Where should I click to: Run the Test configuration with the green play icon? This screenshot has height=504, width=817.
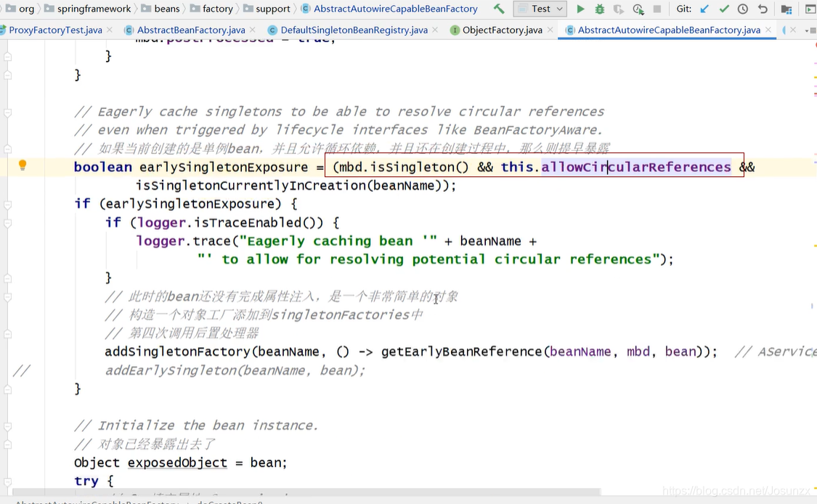[x=581, y=9]
